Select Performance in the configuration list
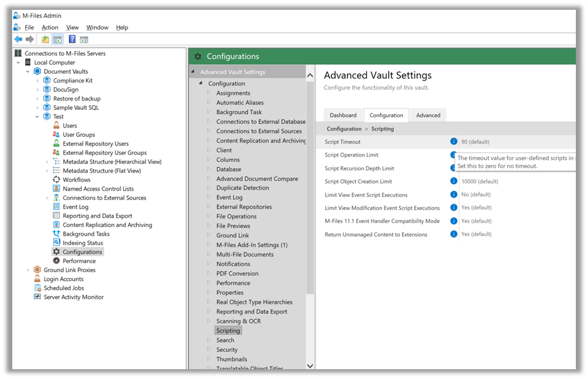This screenshot has height=379, width=588. pos(233,283)
